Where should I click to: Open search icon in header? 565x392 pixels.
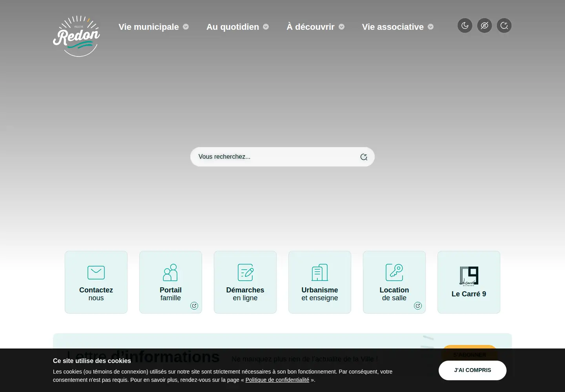point(504,26)
